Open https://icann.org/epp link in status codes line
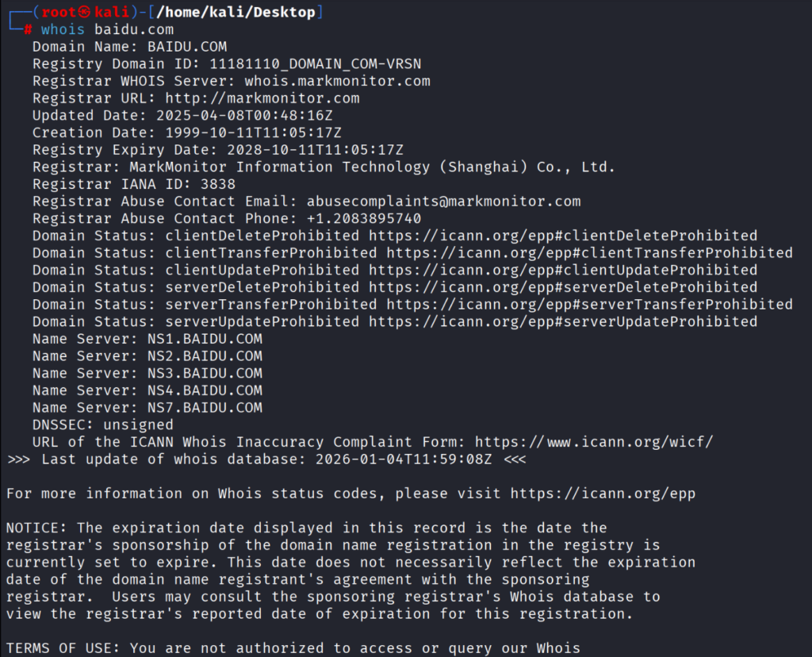The image size is (812, 657). coord(603,494)
